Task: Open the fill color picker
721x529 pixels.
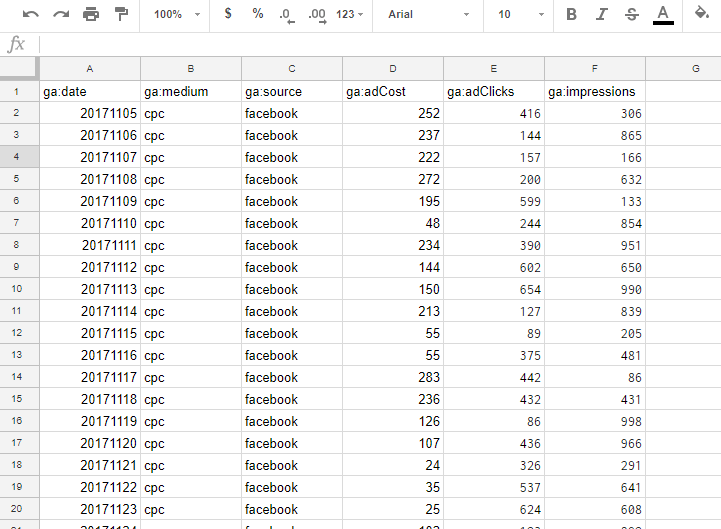Action: click(702, 13)
